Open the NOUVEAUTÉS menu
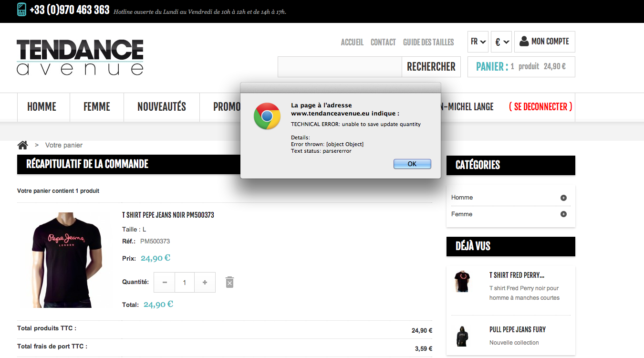The image size is (644, 358). [x=162, y=106]
